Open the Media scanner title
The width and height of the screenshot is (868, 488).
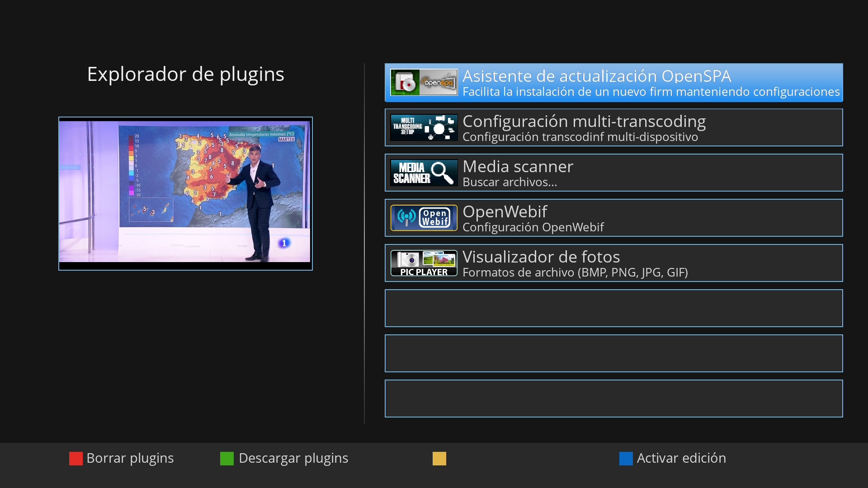coord(518,166)
